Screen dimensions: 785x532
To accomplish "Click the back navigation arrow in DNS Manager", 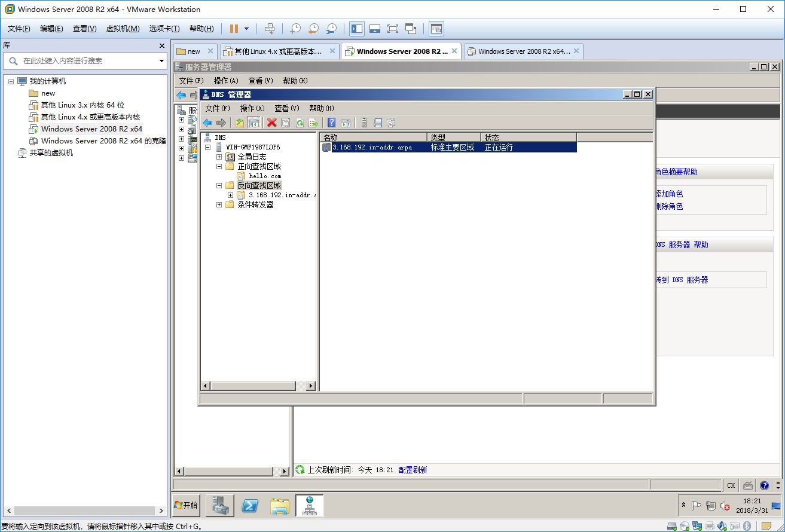I will point(208,123).
